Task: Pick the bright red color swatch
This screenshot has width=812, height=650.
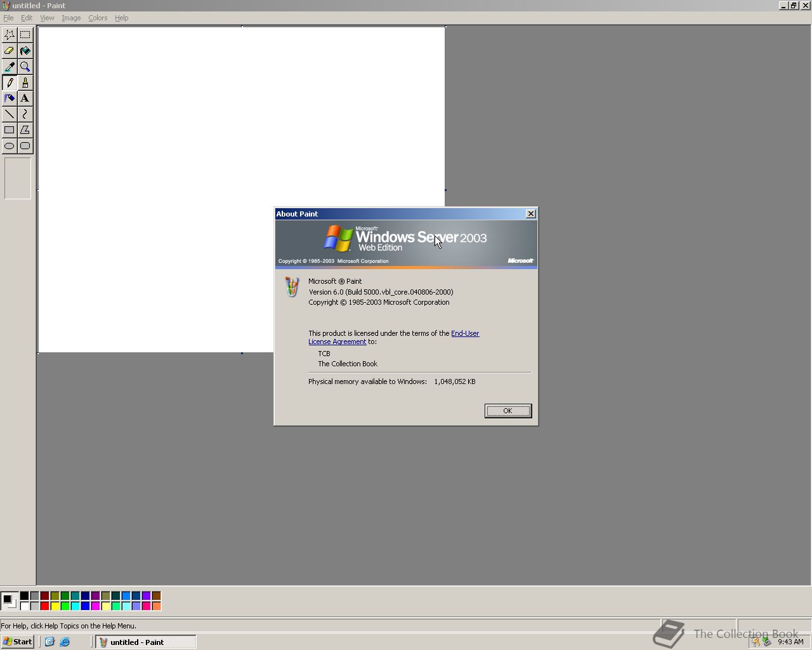Action: point(44,606)
